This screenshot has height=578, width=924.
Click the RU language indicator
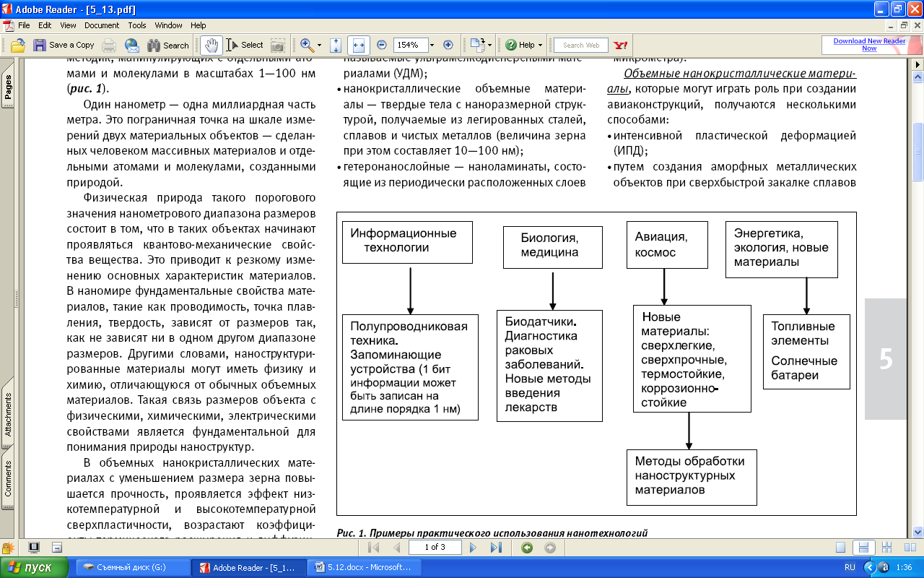850,568
